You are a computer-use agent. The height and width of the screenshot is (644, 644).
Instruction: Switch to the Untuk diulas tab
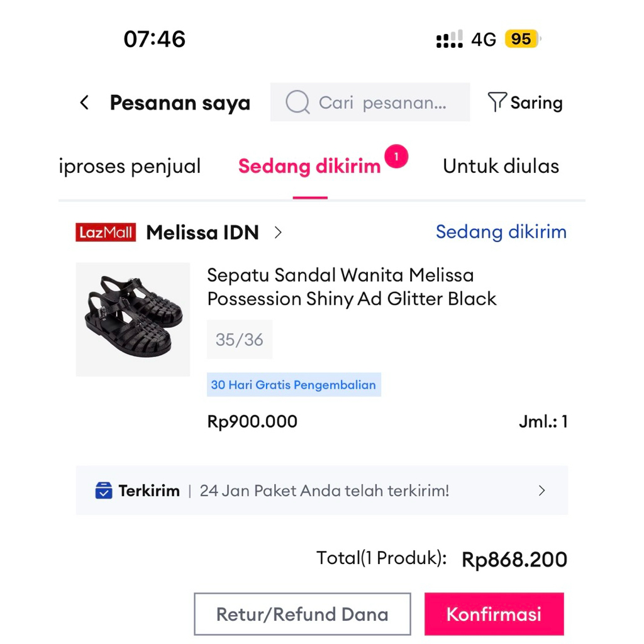click(501, 166)
